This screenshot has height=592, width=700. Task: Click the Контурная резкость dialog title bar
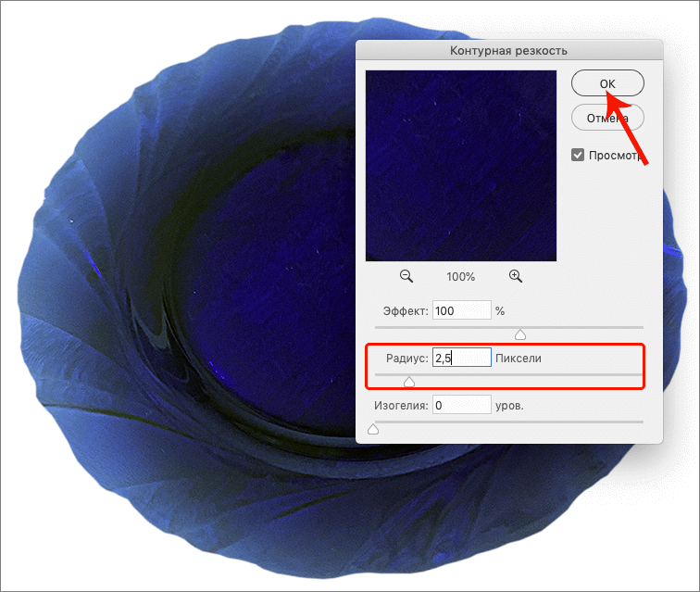(509, 50)
